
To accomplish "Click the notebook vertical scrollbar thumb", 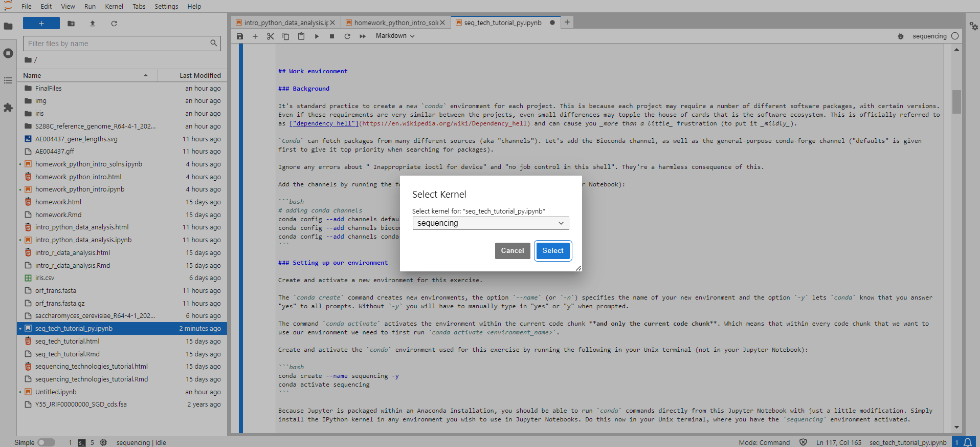I will 956,101.
